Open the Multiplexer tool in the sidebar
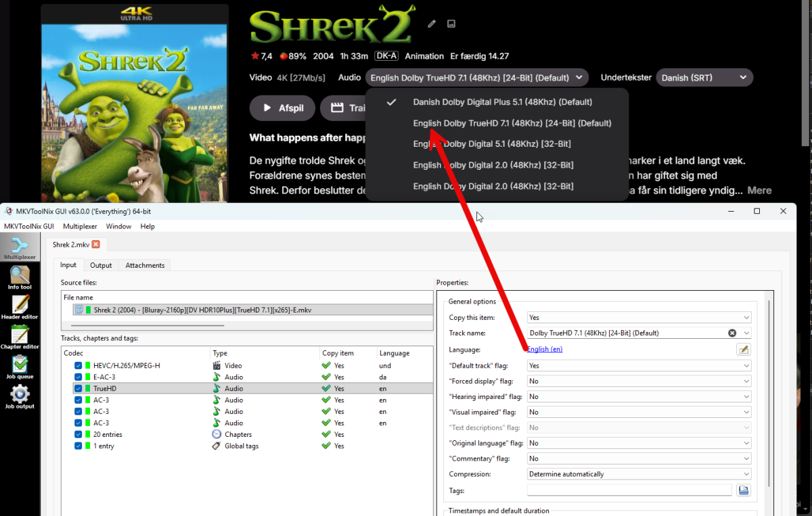The image size is (812, 516). click(x=20, y=248)
